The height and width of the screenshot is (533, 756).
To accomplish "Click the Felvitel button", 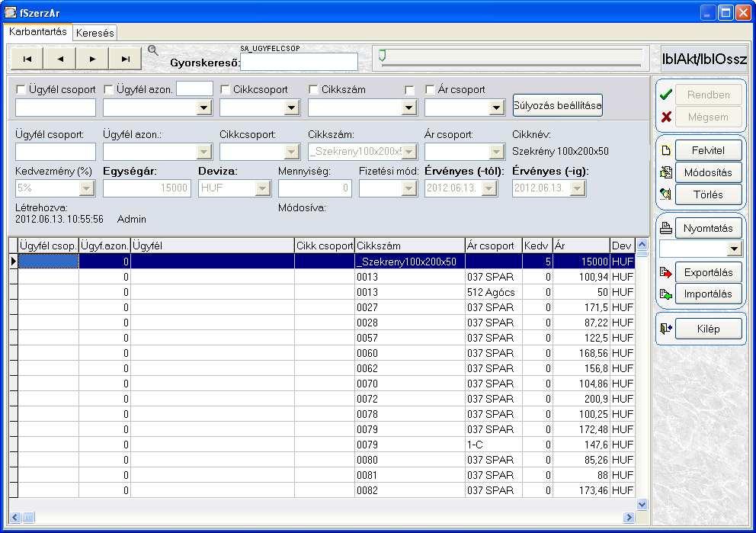I will (708, 150).
